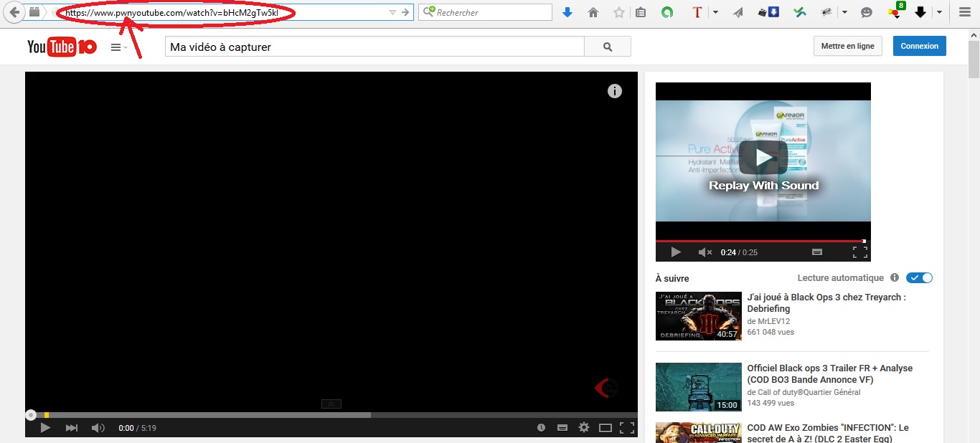Screen dimensions: 980x443
Task: Click the go arrow in address bar
Action: click(405, 12)
